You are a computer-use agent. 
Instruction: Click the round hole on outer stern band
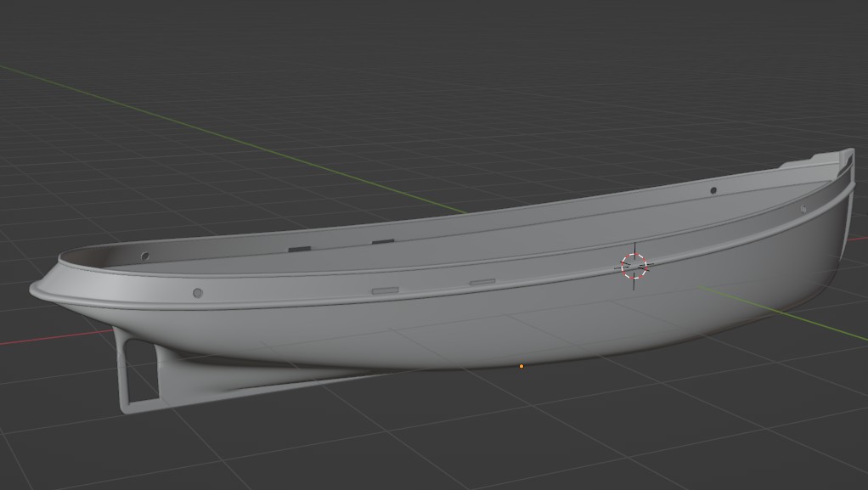(x=198, y=293)
